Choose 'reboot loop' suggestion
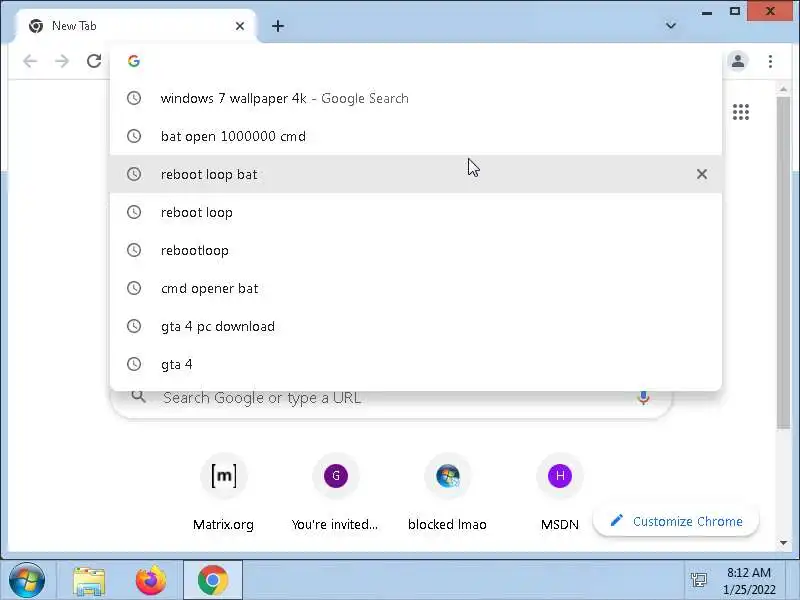 pyautogui.click(x=416, y=212)
